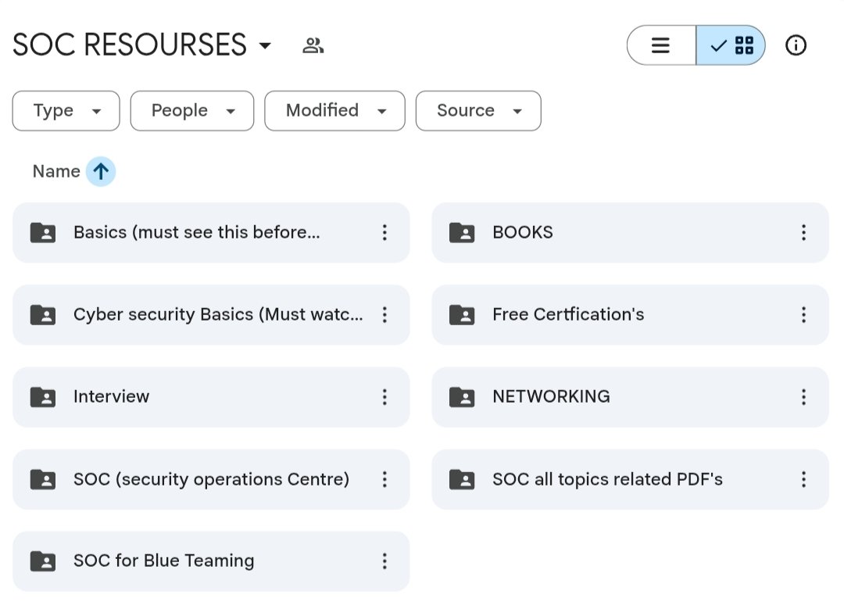Image resolution: width=844 pixels, height=616 pixels.
Task: Open more actions for Basics folder
Action: 384,233
